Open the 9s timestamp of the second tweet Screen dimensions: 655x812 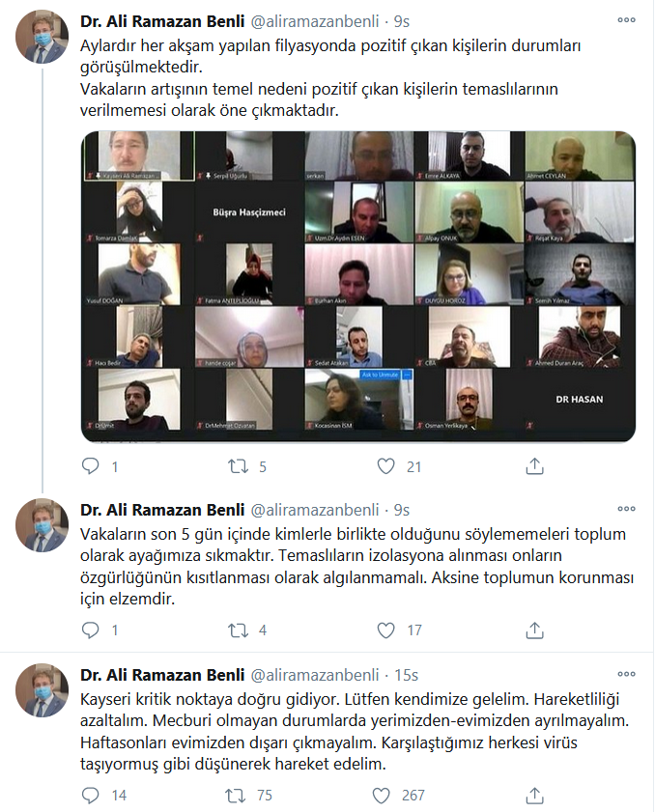(x=402, y=510)
